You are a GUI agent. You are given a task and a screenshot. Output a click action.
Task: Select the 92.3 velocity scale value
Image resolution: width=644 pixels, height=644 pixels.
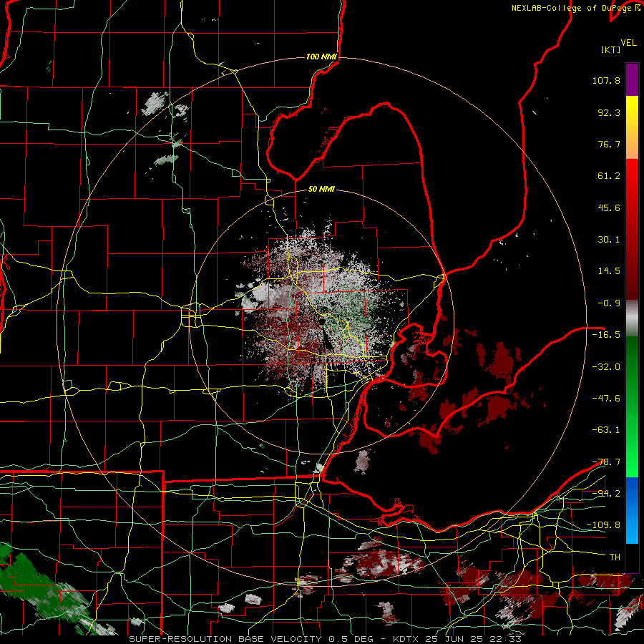point(609,112)
